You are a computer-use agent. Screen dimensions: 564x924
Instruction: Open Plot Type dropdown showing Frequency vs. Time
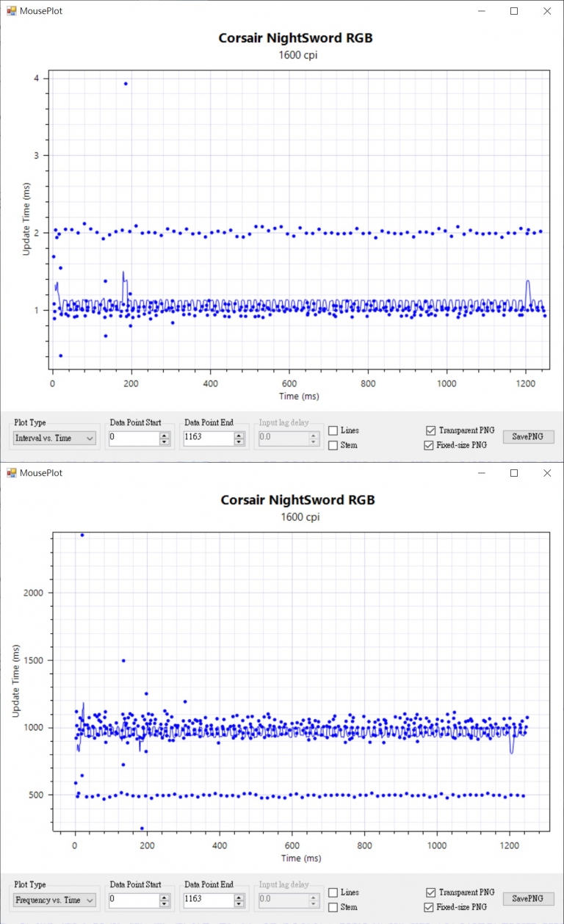coord(55,900)
